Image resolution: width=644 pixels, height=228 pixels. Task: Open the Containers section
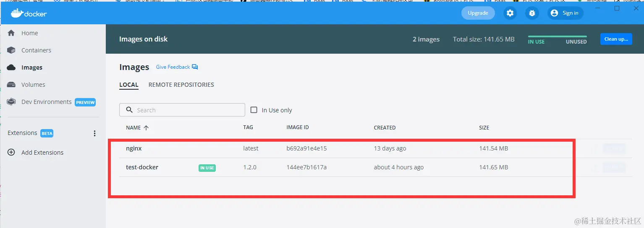(x=36, y=50)
